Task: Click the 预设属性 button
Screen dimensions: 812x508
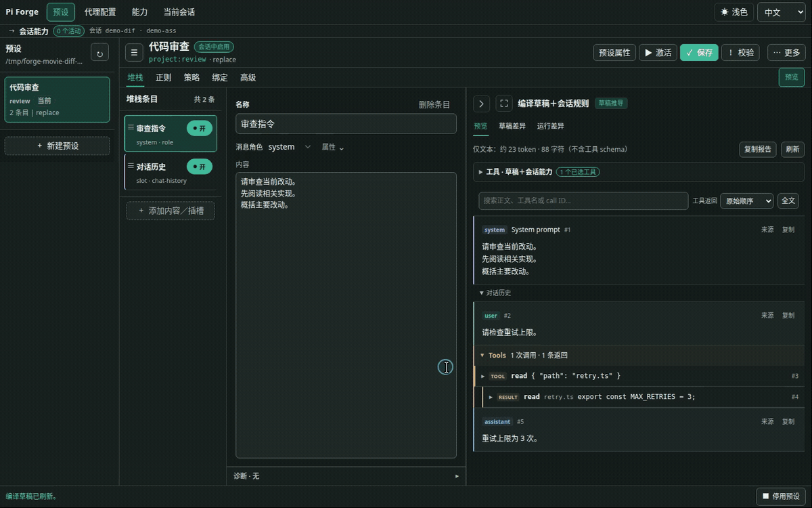Action: pyautogui.click(x=614, y=53)
